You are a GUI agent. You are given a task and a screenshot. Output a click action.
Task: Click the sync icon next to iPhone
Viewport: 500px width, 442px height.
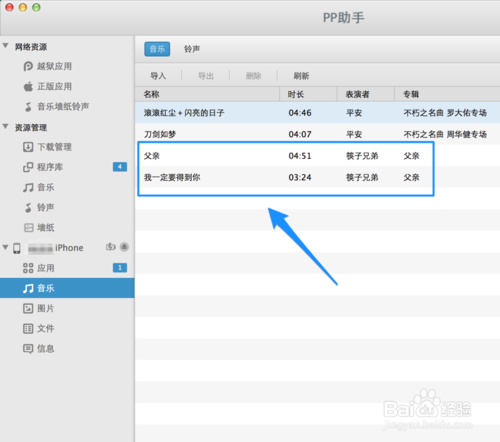coord(111,247)
